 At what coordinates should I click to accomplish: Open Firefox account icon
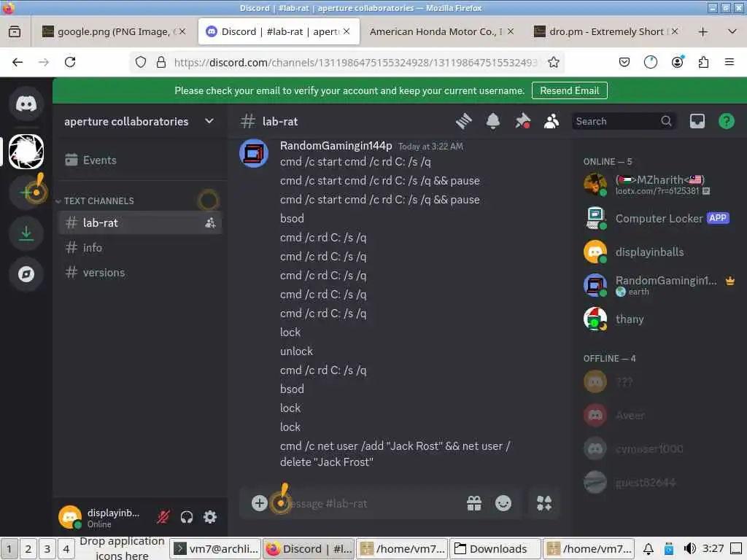[677, 62]
